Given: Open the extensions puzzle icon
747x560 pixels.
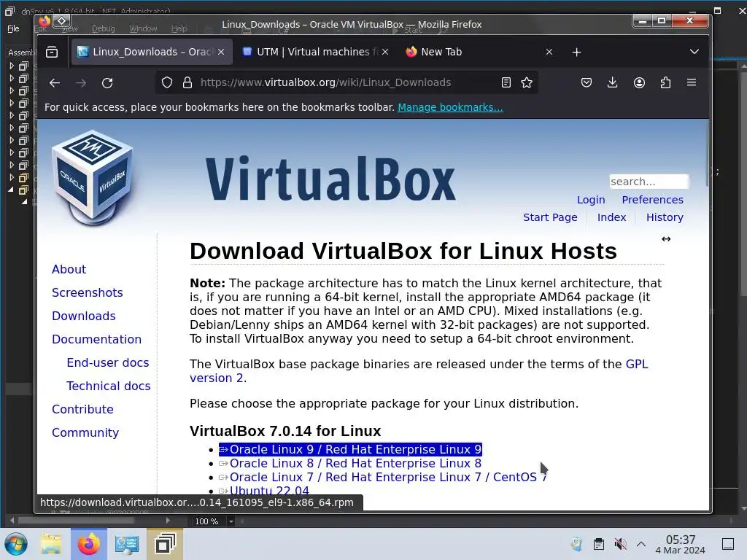Looking at the screenshot, I should pyautogui.click(x=665, y=82).
